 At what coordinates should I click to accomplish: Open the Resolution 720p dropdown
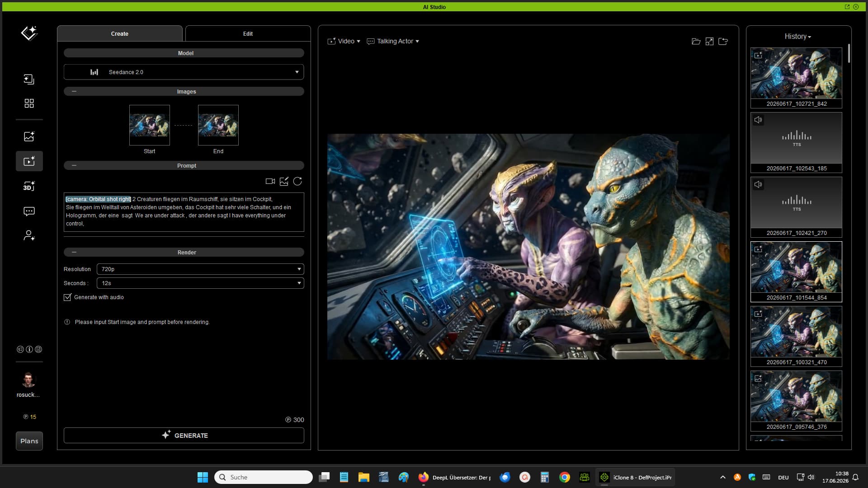(x=200, y=269)
